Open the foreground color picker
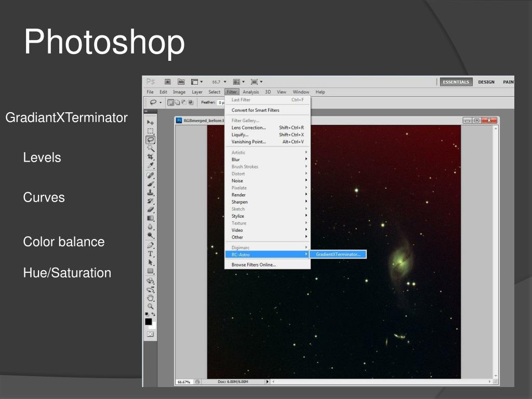Viewport: 532px width, 399px height. tap(148, 322)
